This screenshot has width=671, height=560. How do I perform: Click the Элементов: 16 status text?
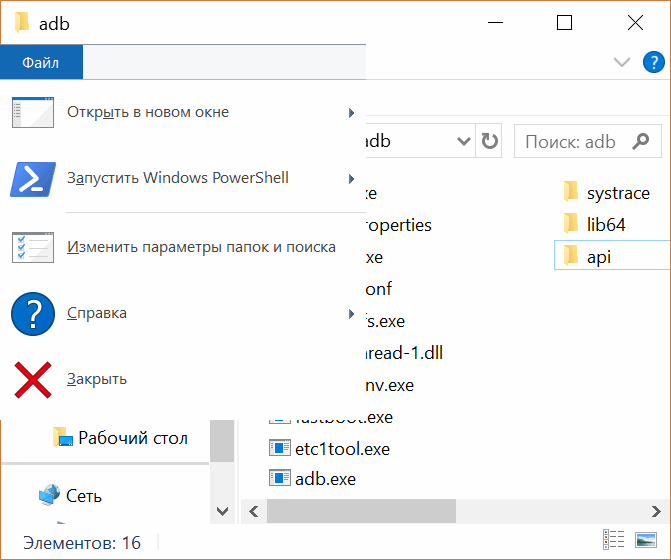click(82, 543)
